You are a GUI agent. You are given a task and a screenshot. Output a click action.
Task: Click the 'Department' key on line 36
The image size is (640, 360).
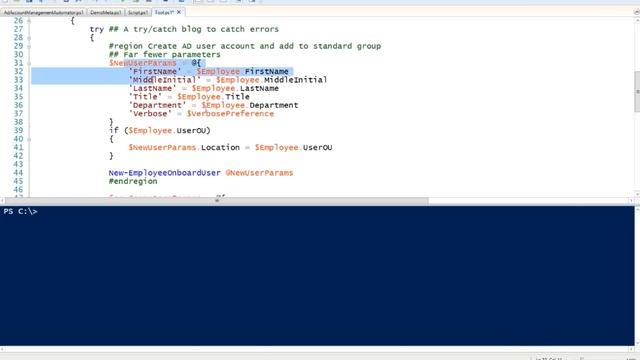(x=157, y=105)
